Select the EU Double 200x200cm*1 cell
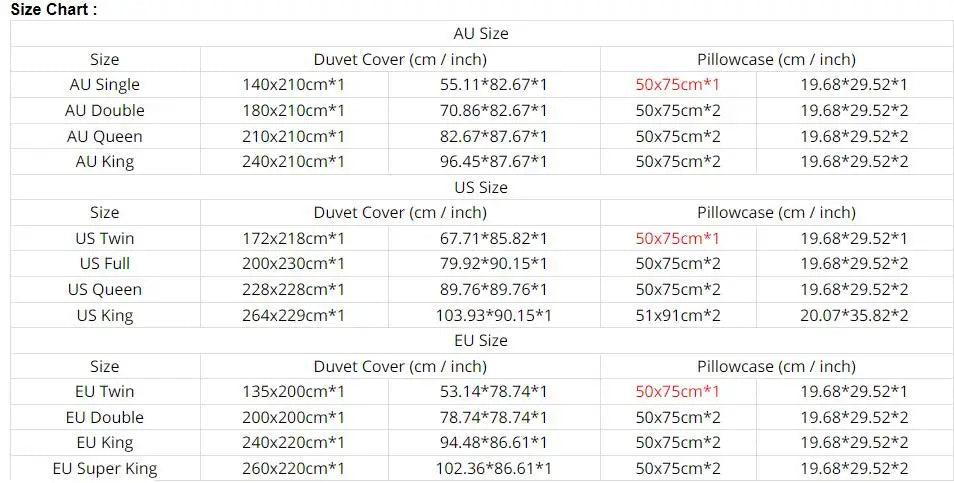The width and height of the screenshot is (954, 483). click(293, 418)
